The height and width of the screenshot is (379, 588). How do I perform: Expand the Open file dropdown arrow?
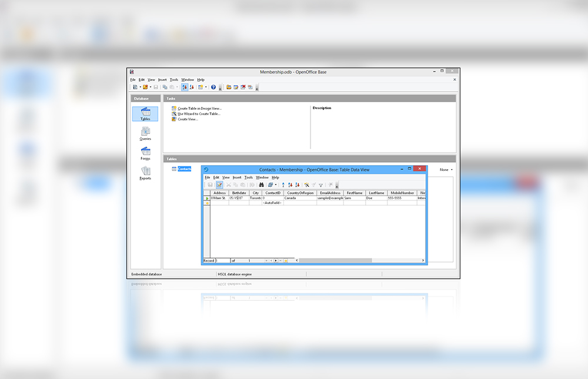point(151,87)
